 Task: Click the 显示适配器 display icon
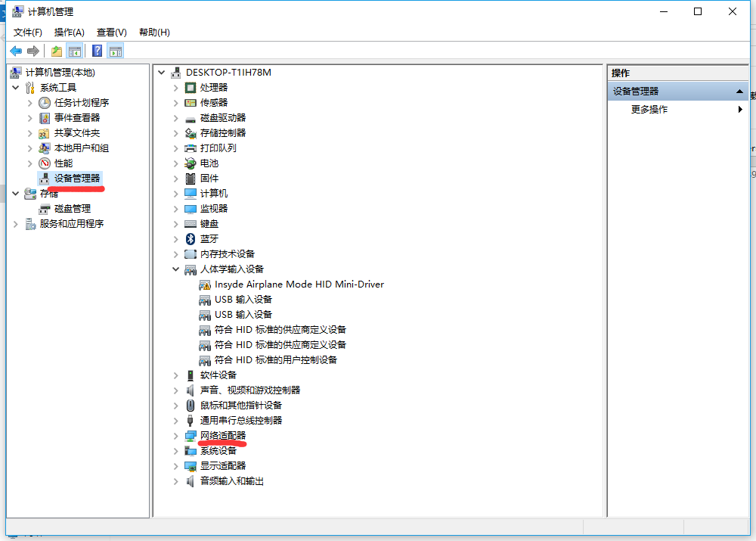[x=191, y=466]
